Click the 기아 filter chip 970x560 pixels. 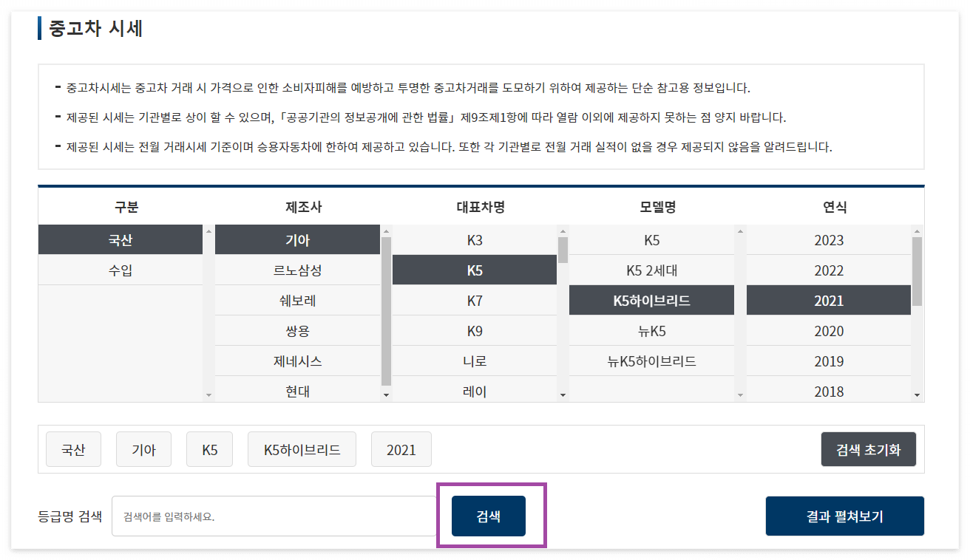143,449
